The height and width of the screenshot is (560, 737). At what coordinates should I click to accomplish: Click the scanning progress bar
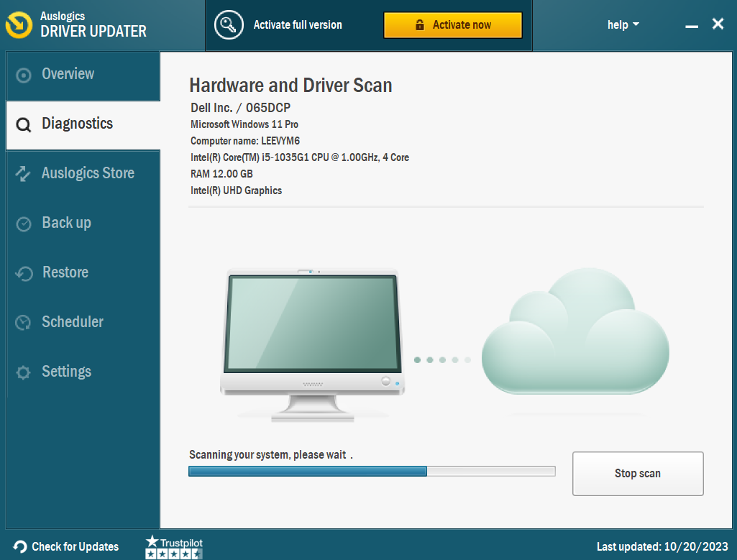pyautogui.click(x=372, y=471)
